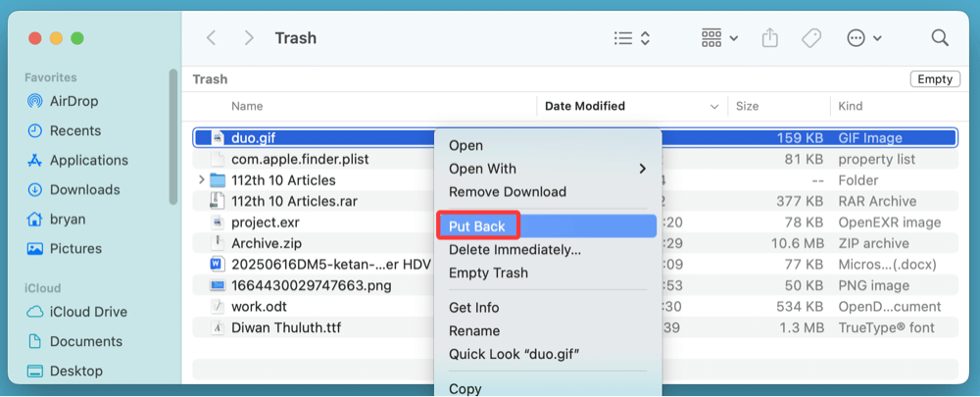Image resolution: width=980 pixels, height=397 pixels.
Task: Click the RAR Archive kind cell
Action: [x=877, y=201]
